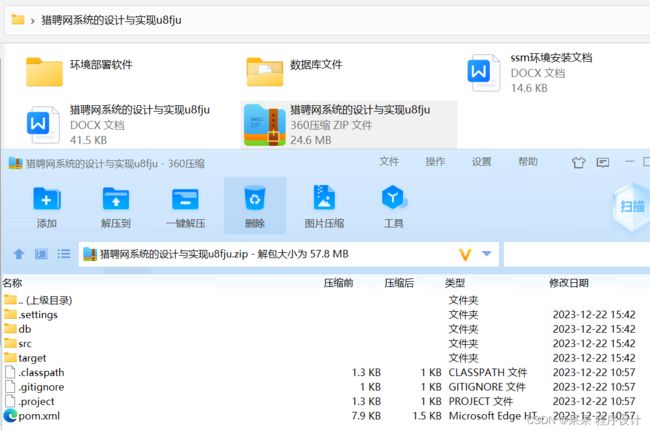Click the 360压缩 title bar app icon

pos(15,163)
